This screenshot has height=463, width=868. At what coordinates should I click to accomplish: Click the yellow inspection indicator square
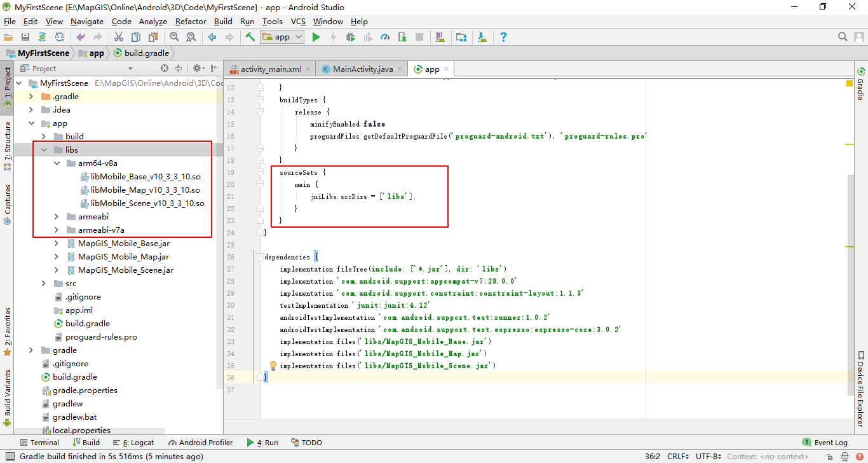(x=850, y=83)
